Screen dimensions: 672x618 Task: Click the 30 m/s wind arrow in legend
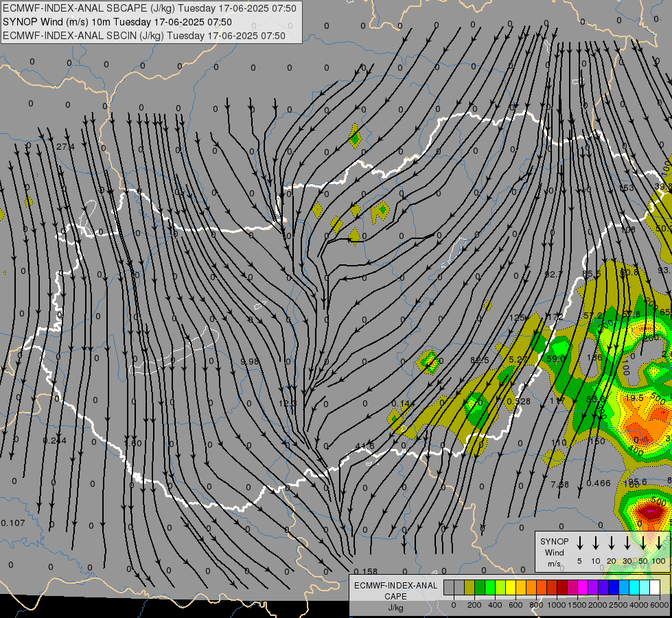pos(627,543)
